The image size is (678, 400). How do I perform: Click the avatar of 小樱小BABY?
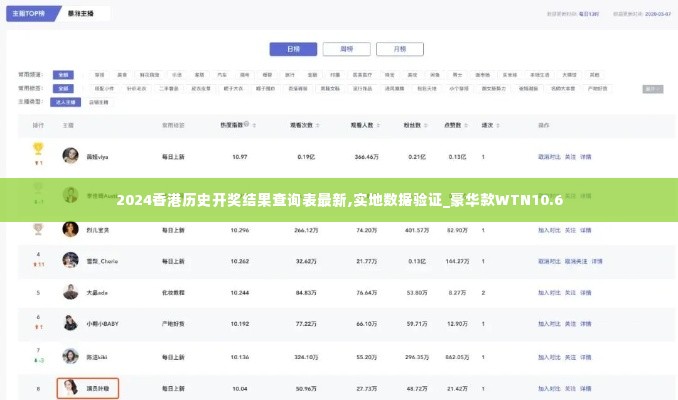[x=71, y=324]
